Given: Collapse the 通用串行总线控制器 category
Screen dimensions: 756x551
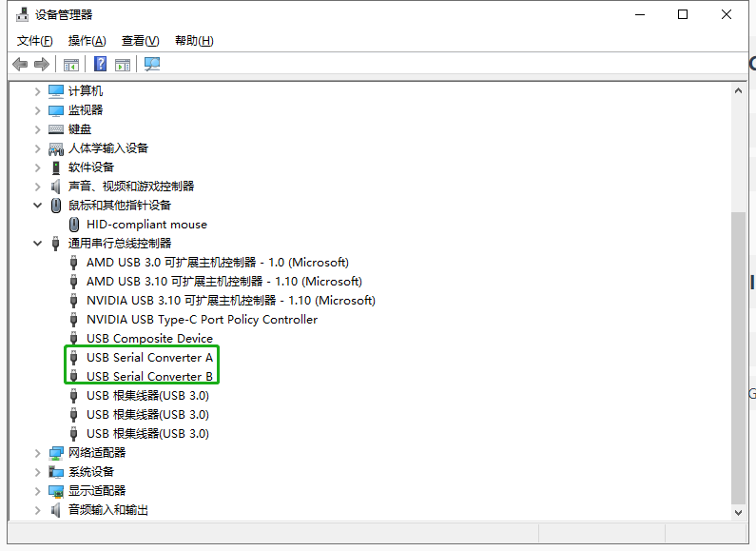Looking at the screenshot, I should pos(38,244).
